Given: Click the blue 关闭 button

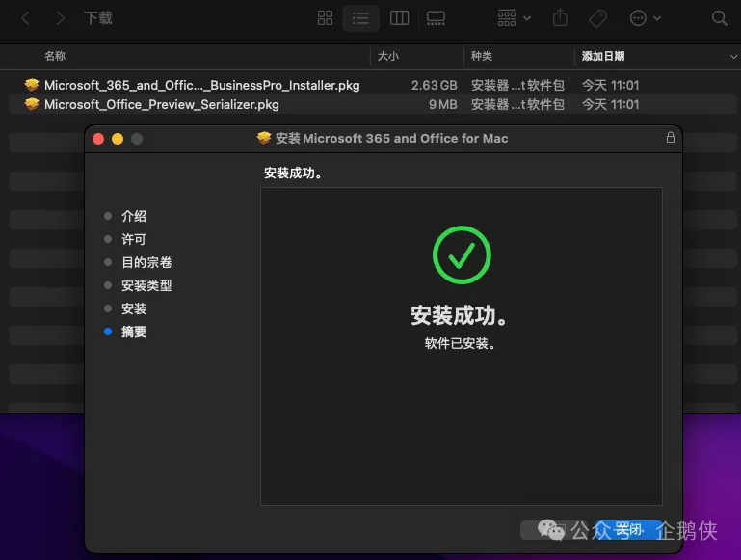Looking at the screenshot, I should tap(629, 530).
